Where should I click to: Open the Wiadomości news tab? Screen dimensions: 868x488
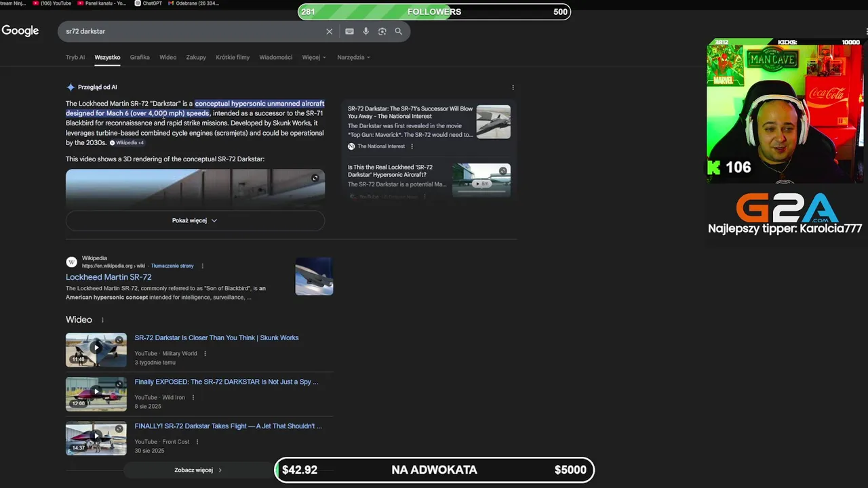click(275, 58)
